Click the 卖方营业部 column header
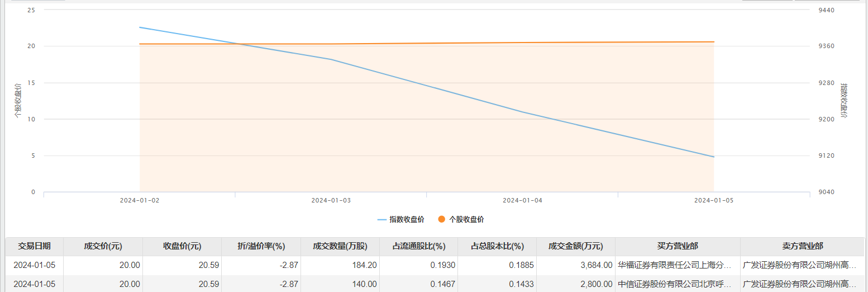868x292 pixels. (x=802, y=246)
